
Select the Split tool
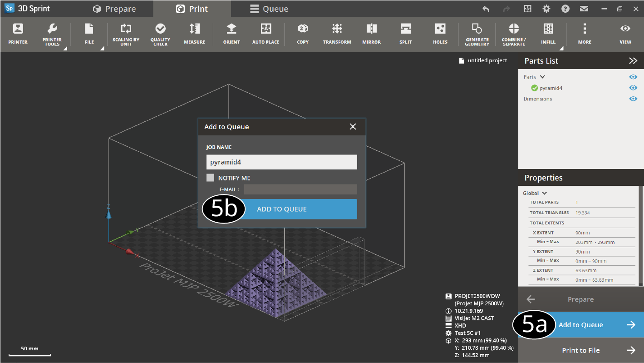pyautogui.click(x=405, y=33)
